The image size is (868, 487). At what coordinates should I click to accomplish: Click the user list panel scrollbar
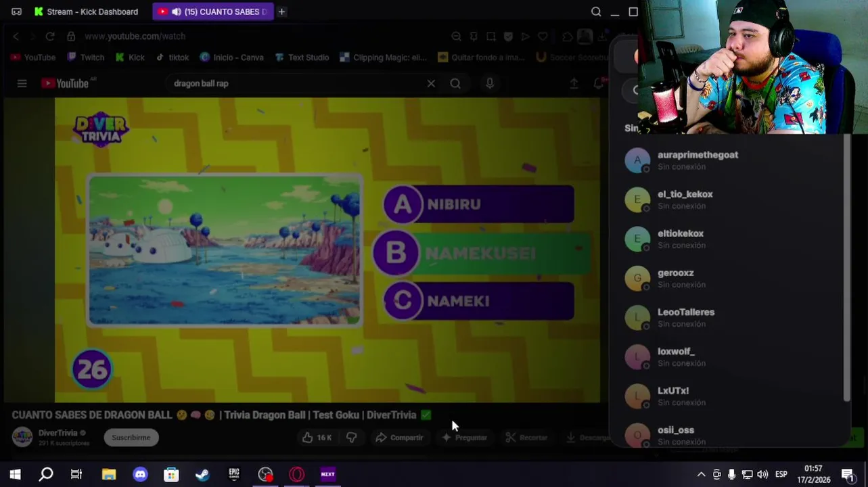pyautogui.click(x=846, y=267)
